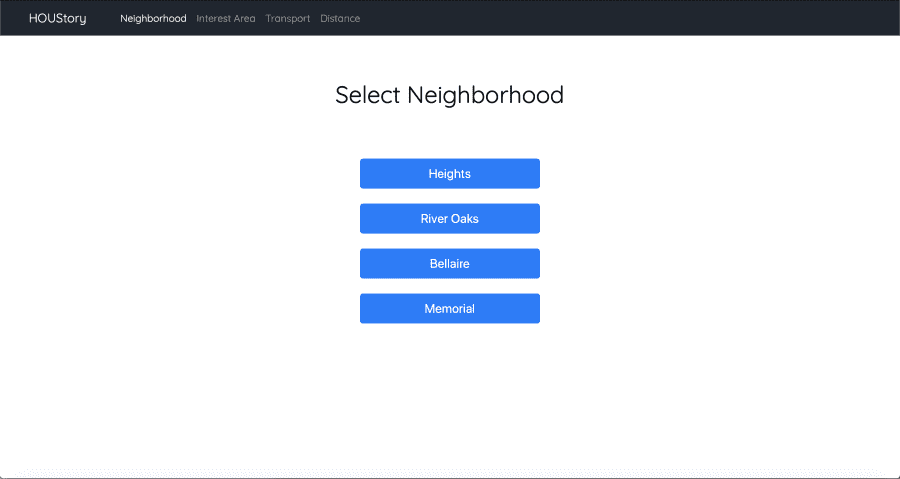This screenshot has width=900, height=479.
Task: Go to the Interest Area nav item
Action: pos(226,18)
